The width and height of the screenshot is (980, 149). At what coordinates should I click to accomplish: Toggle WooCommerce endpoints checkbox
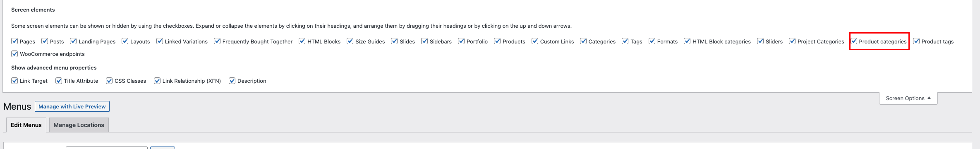tap(14, 54)
